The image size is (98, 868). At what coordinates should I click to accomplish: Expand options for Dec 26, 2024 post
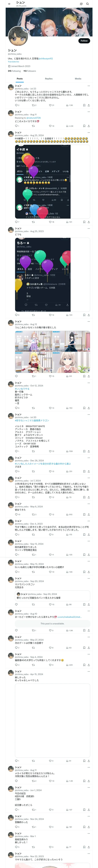(x=89, y=458)
